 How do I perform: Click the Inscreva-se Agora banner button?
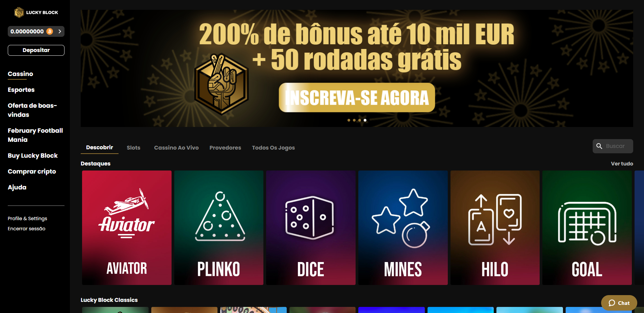[357, 98]
